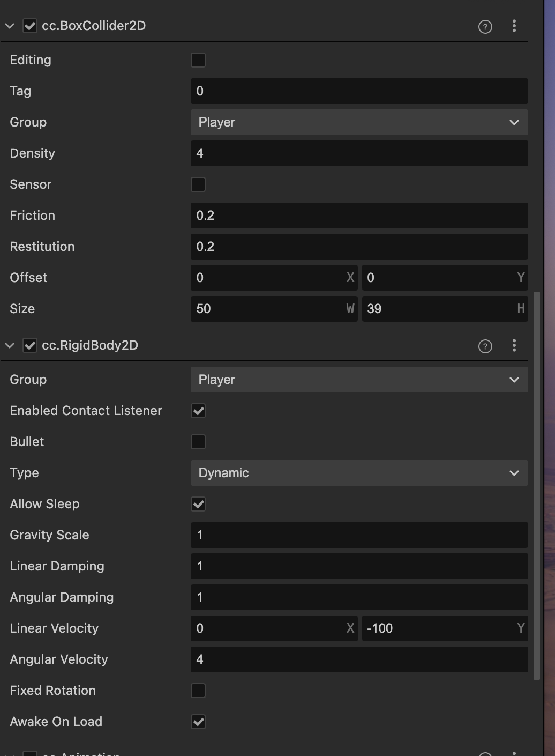Open help for cc.RigidBody2D component

[485, 346]
